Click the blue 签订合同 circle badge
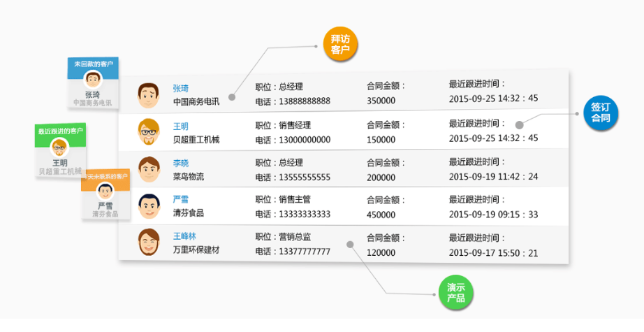This screenshot has width=644, height=332. [x=600, y=114]
